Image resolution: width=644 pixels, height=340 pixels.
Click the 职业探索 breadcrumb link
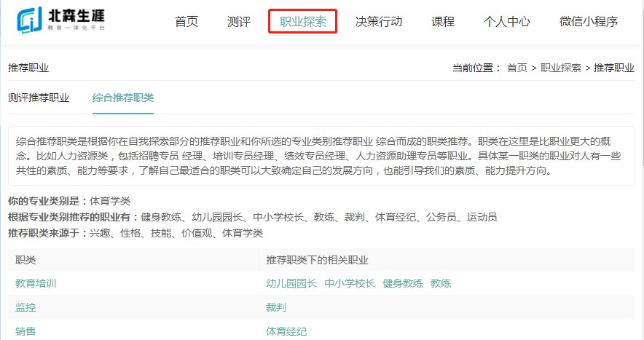561,68
